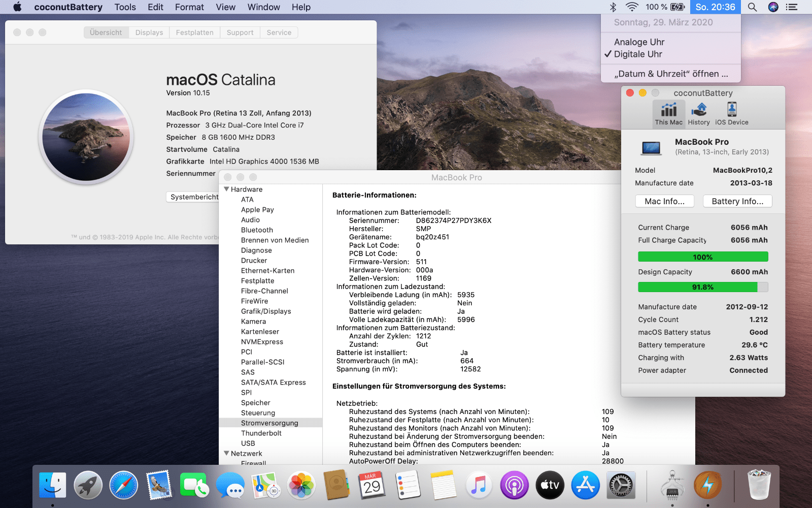
Task: Select Festplatte in the hardware list
Action: coord(258,281)
